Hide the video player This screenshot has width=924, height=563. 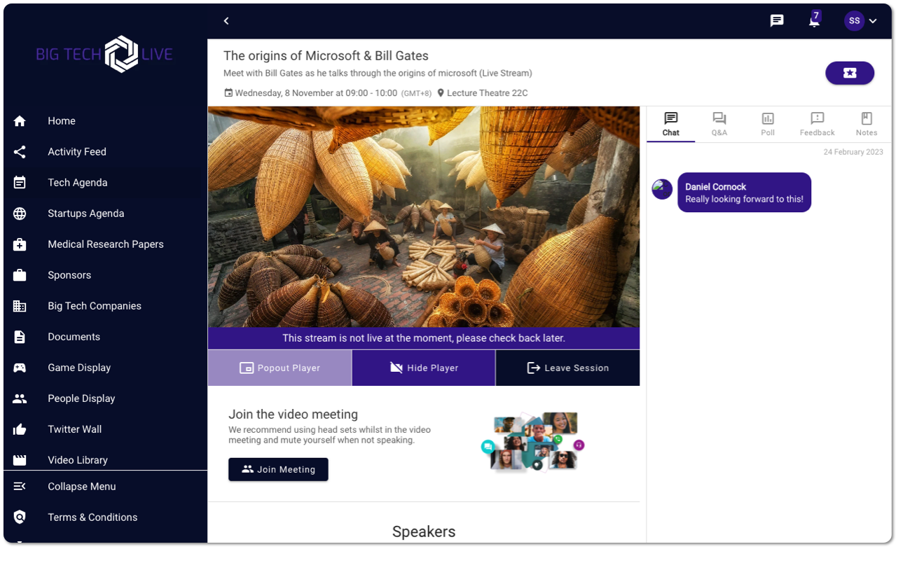(x=424, y=368)
